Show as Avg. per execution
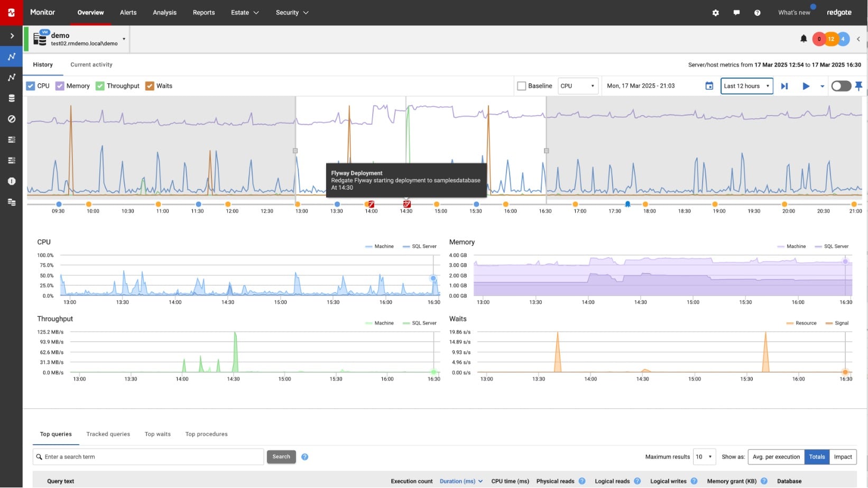 point(776,457)
